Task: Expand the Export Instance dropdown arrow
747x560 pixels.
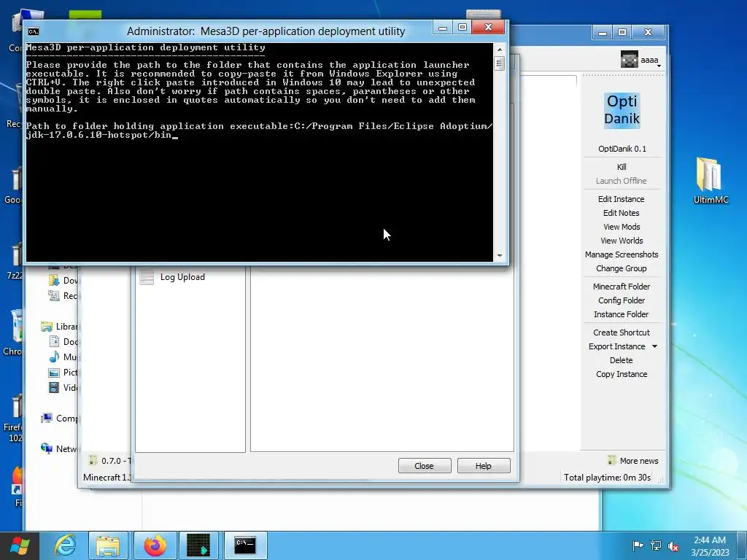Action: [x=654, y=346]
